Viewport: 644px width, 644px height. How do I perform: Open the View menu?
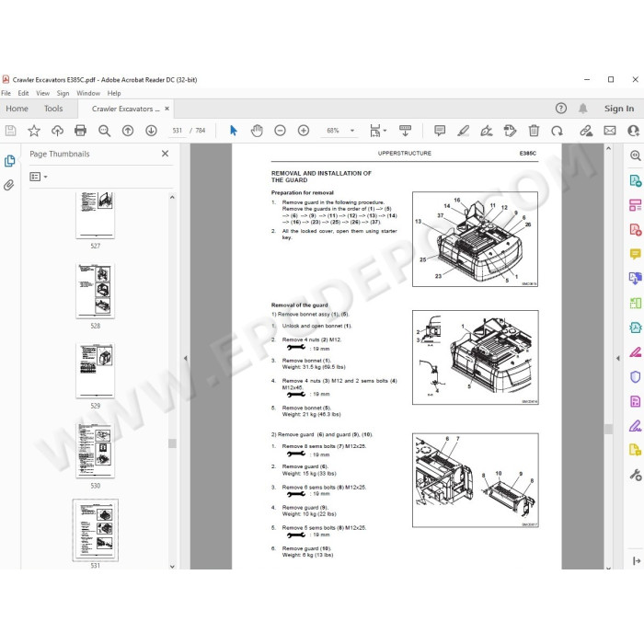point(42,93)
